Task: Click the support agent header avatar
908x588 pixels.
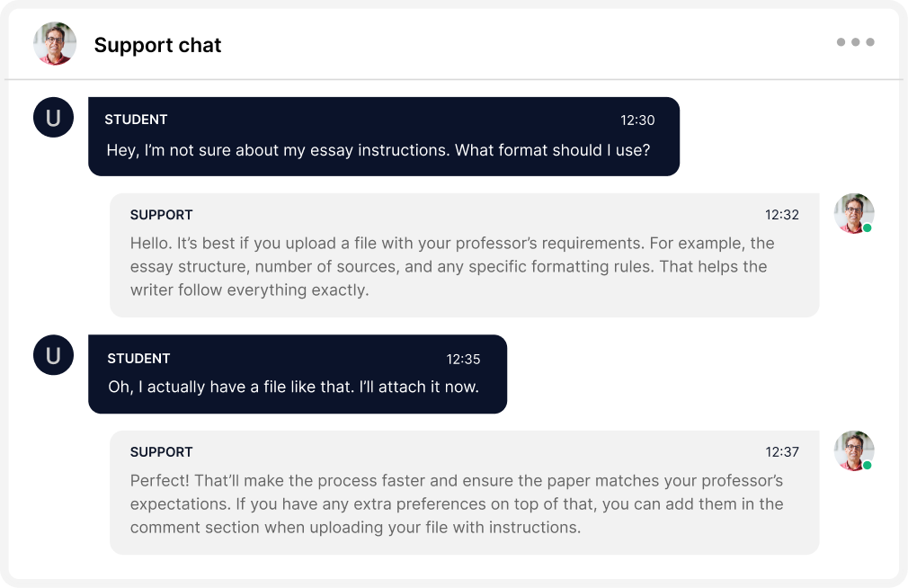Action: (55, 44)
